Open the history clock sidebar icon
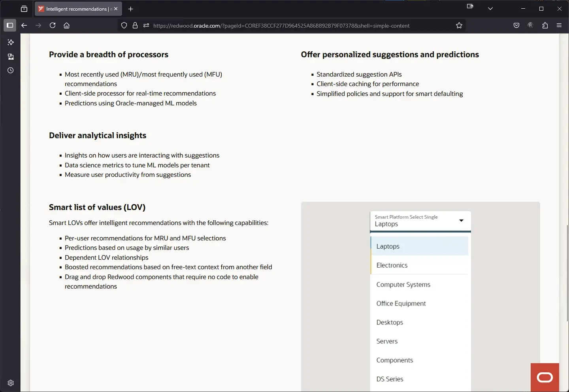The image size is (569, 392). 11,71
